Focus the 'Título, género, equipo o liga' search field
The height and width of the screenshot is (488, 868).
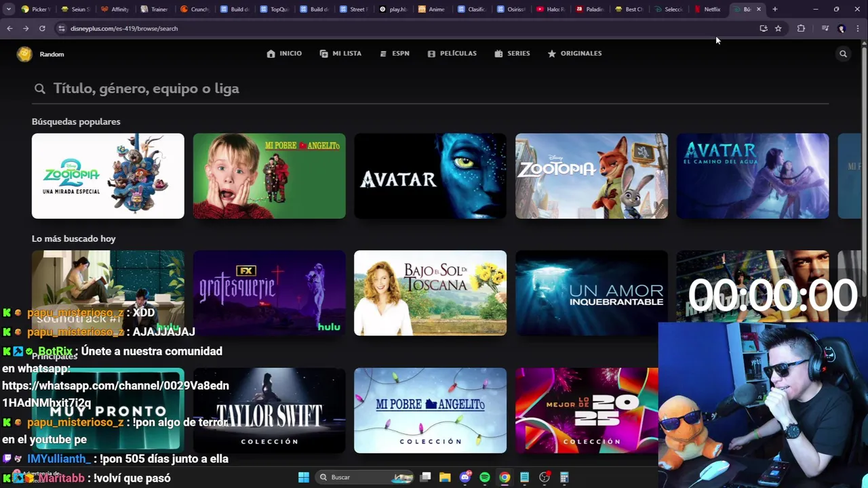[x=430, y=89]
